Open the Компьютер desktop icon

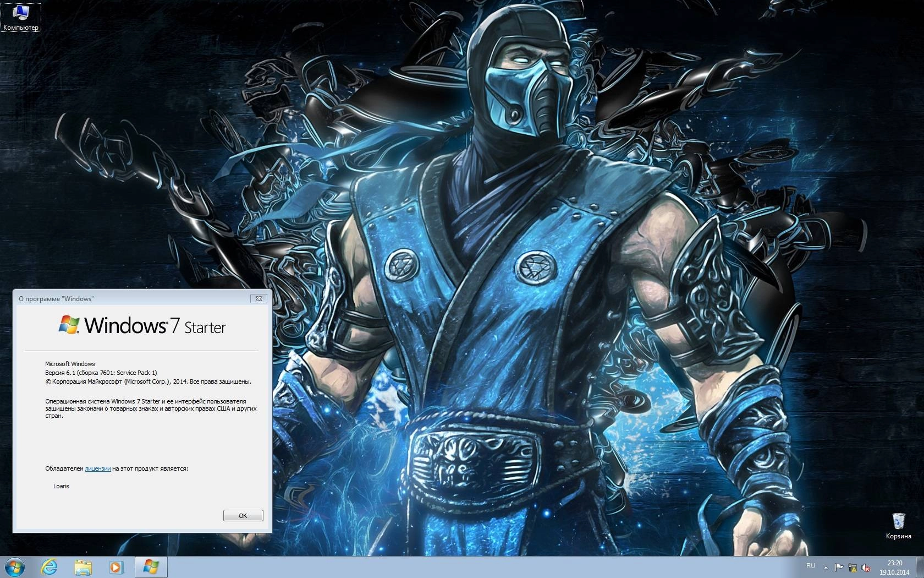(x=21, y=18)
